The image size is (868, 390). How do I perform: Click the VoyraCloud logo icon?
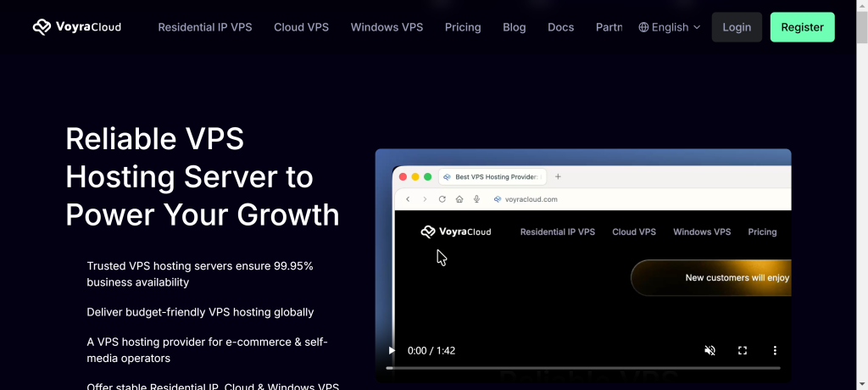pos(42,27)
